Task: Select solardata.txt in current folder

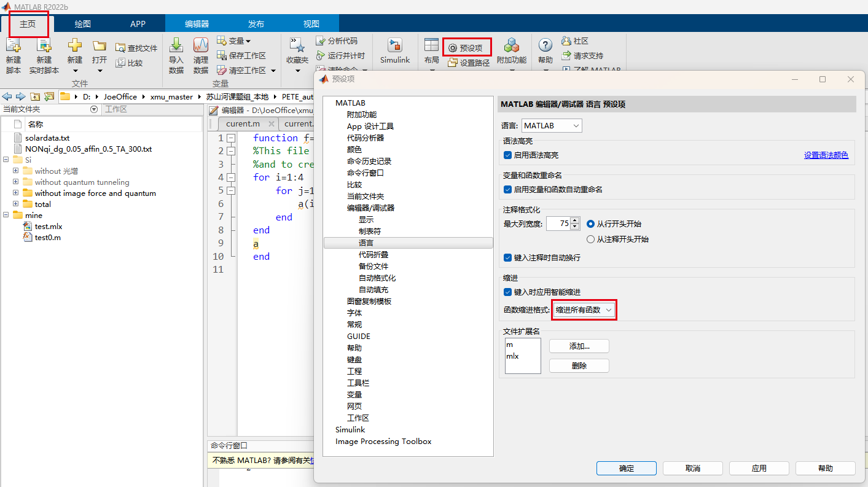Action: pos(47,138)
